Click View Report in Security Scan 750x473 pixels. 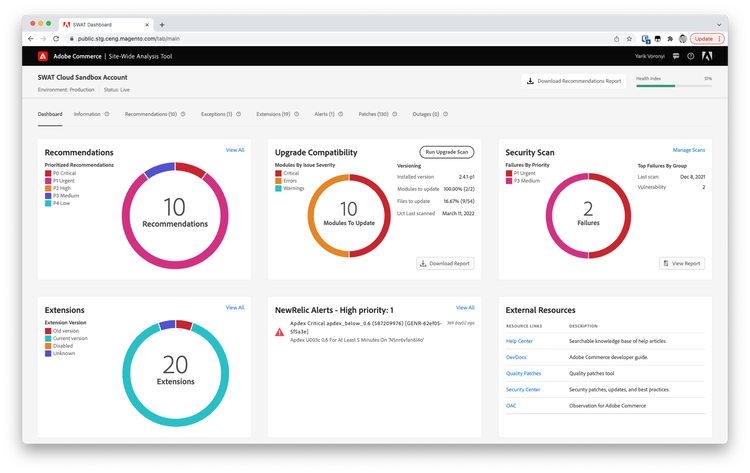coord(682,263)
